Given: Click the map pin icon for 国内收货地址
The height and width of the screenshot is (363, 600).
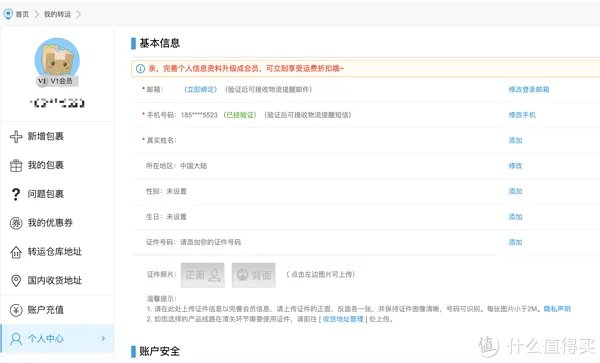Looking at the screenshot, I should tap(16, 281).
